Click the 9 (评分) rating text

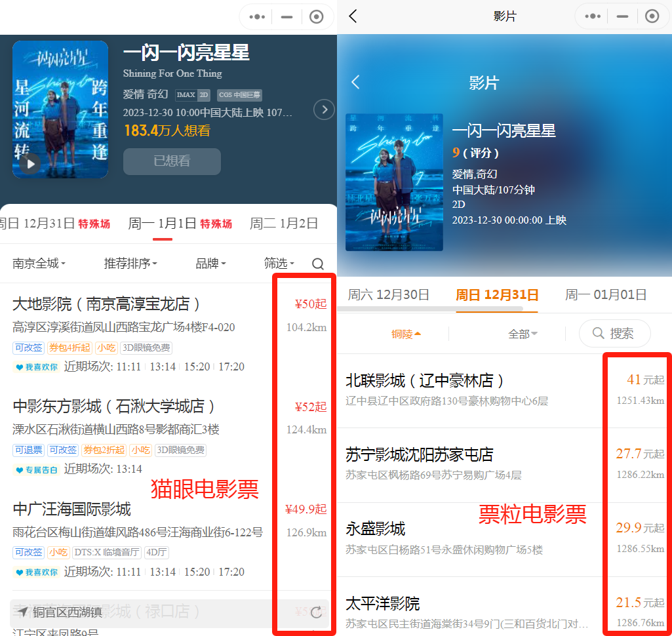click(x=475, y=153)
